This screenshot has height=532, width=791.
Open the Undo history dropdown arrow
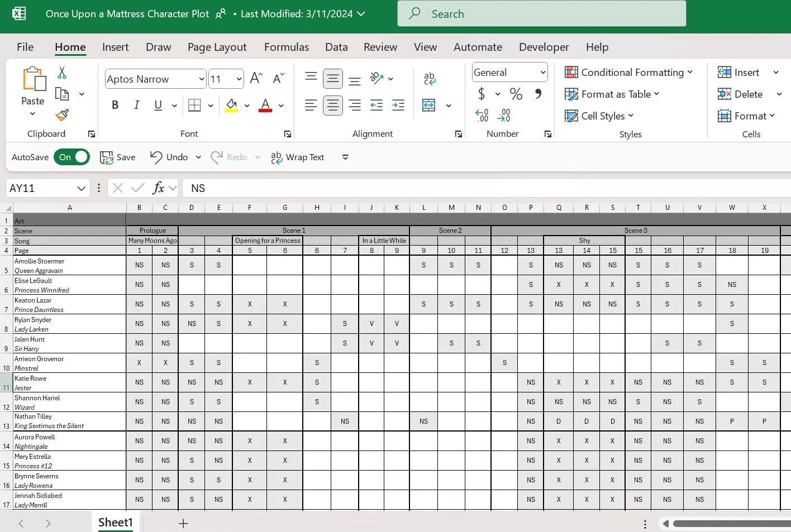tap(198, 157)
